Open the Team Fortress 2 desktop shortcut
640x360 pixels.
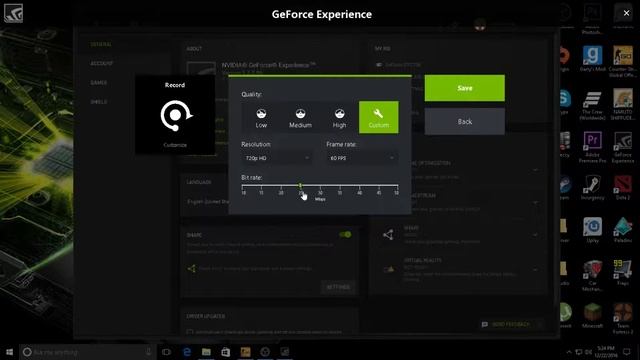[x=622, y=318]
